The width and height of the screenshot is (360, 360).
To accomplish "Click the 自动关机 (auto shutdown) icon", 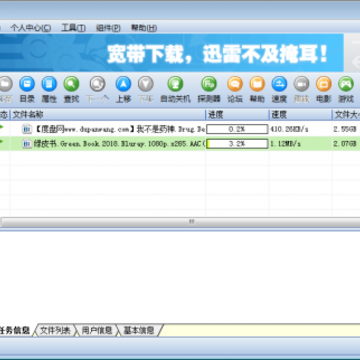I will click(x=175, y=84).
